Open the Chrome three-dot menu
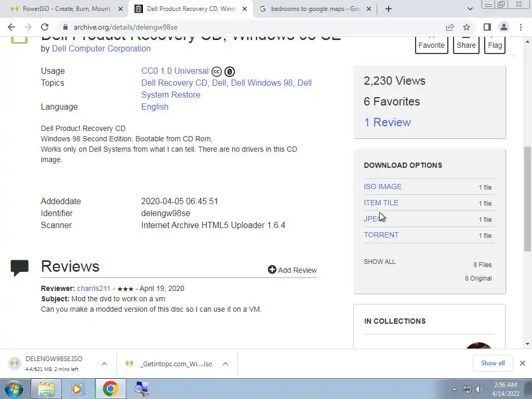This screenshot has width=532, height=399. pos(521,27)
